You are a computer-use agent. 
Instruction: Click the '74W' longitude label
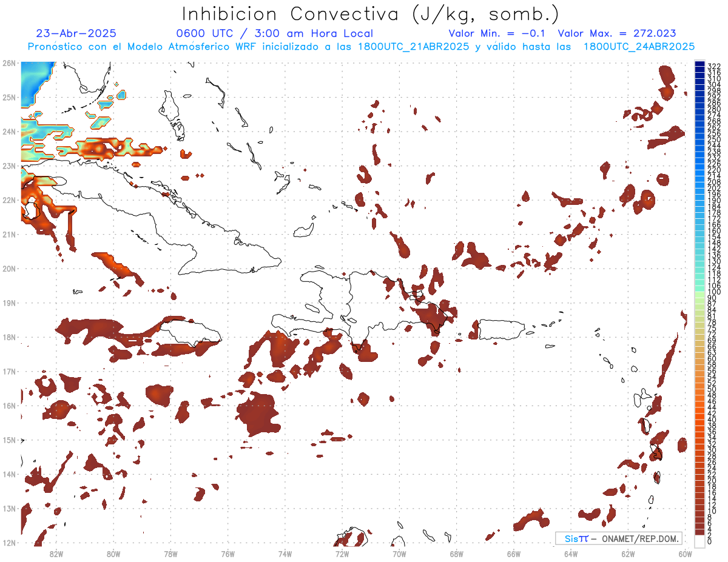(285, 553)
